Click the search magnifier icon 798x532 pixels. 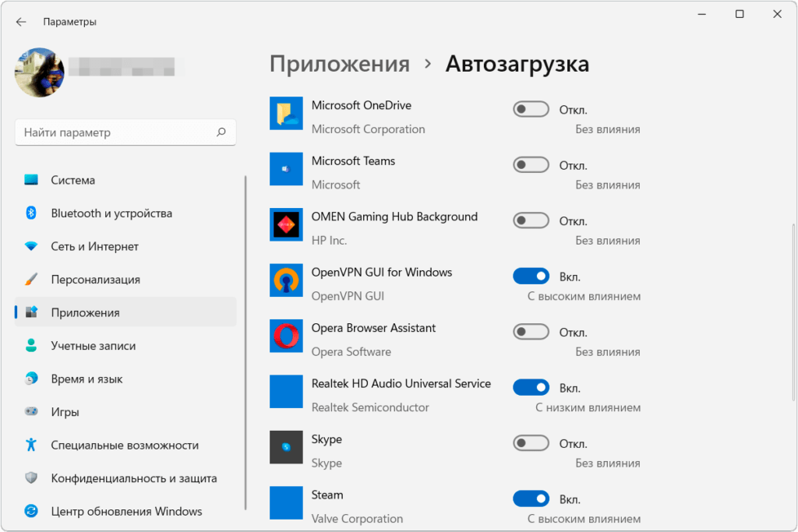pos(221,132)
